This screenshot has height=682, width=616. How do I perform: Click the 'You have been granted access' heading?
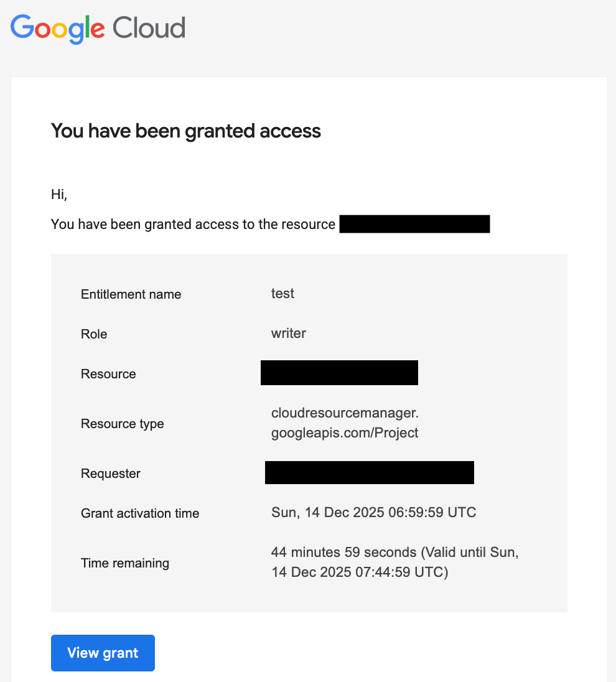tap(185, 131)
